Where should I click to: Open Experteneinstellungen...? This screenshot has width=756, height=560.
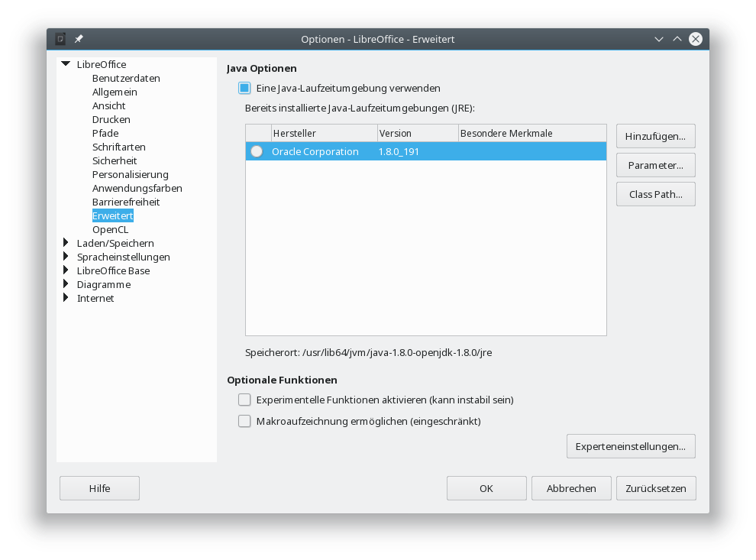click(x=631, y=446)
